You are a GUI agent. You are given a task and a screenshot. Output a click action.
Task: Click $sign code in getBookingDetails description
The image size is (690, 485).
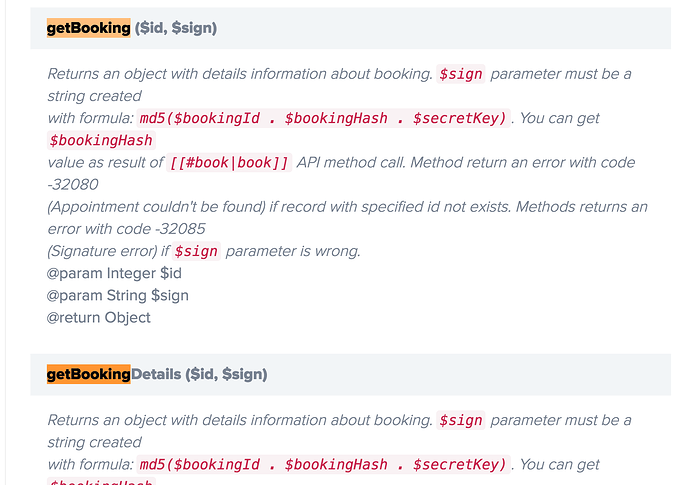461,421
